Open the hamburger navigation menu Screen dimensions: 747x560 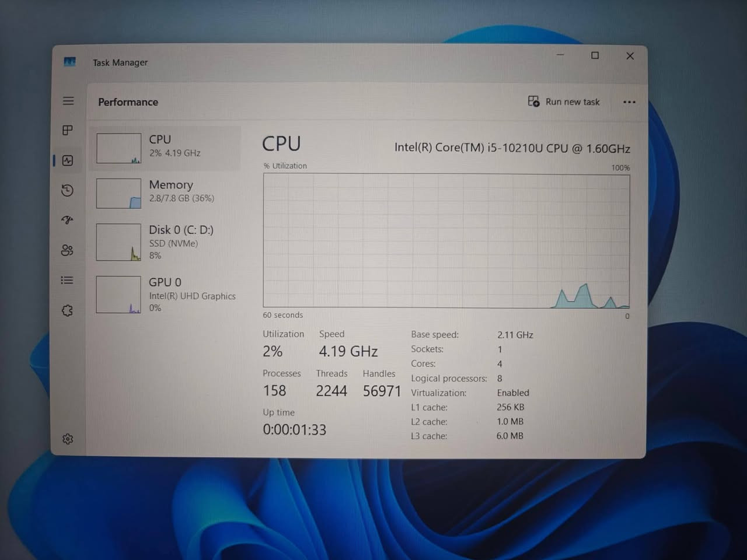[68, 101]
